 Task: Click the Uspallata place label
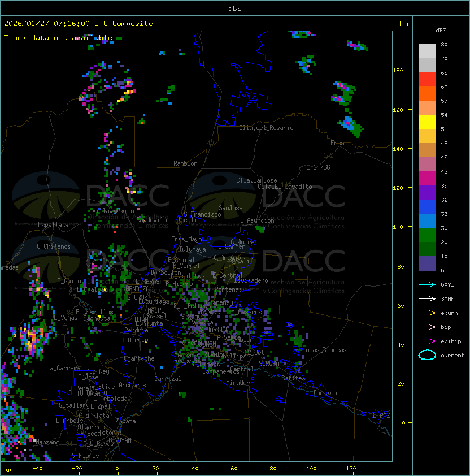pyautogui.click(x=53, y=225)
